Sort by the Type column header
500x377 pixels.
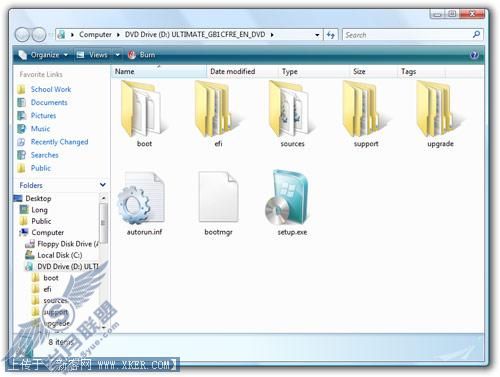(314, 71)
